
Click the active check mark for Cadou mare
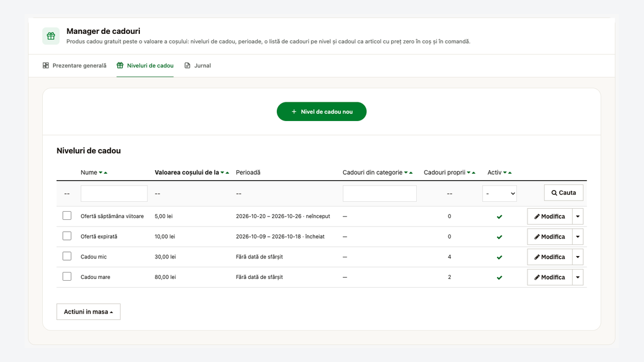click(x=499, y=277)
